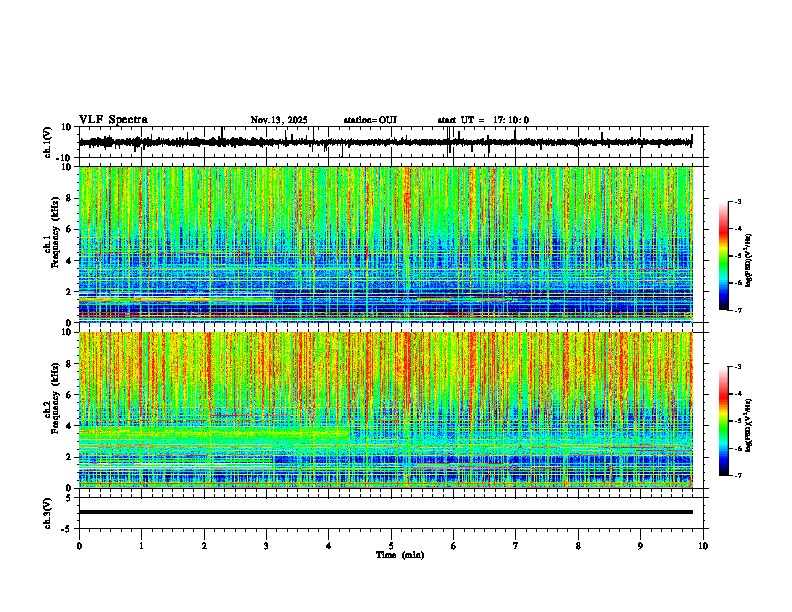Viewport: 792px width, 612px height.
Task: Click the time axis tick label '5'
Action: 391,546
